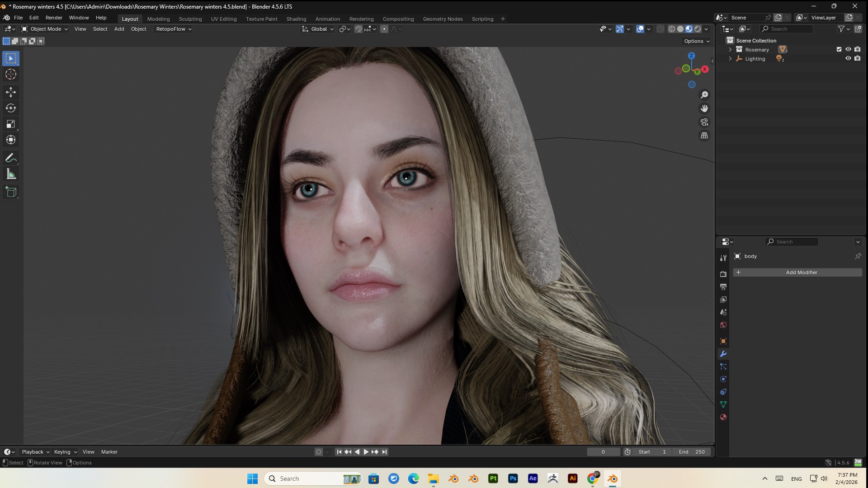Jump to the timeline end frame
This screenshot has width=868, height=488.
pyautogui.click(x=384, y=452)
